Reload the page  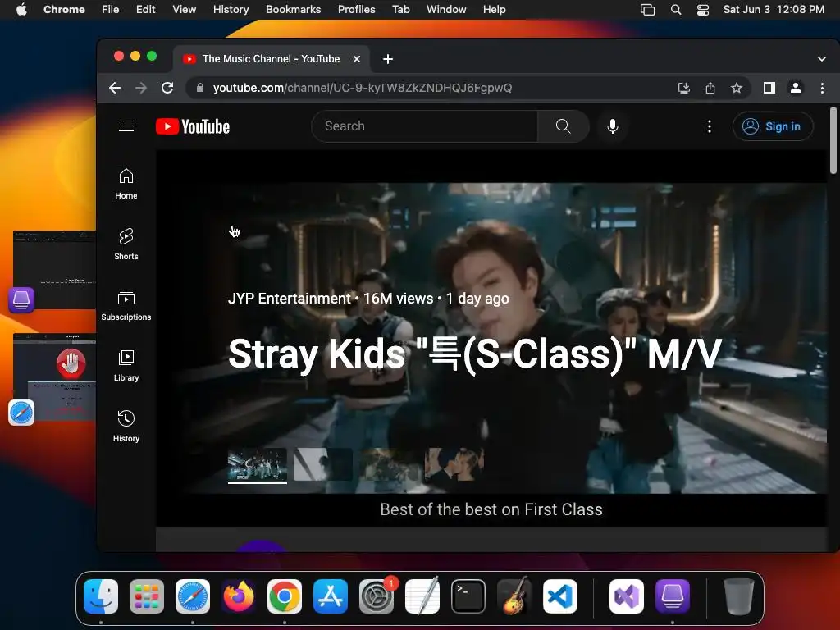click(x=167, y=88)
